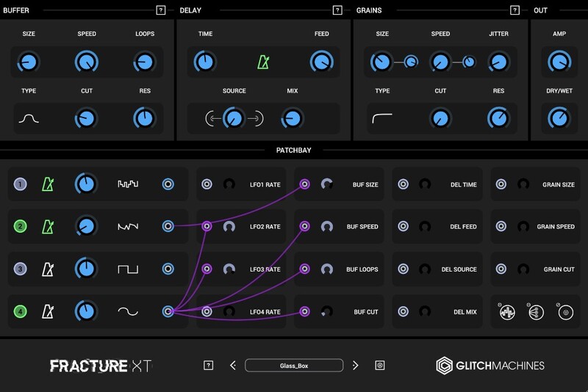The image size is (588, 392).
Task: Click the patch routing randomize icon
Action: [537, 312]
